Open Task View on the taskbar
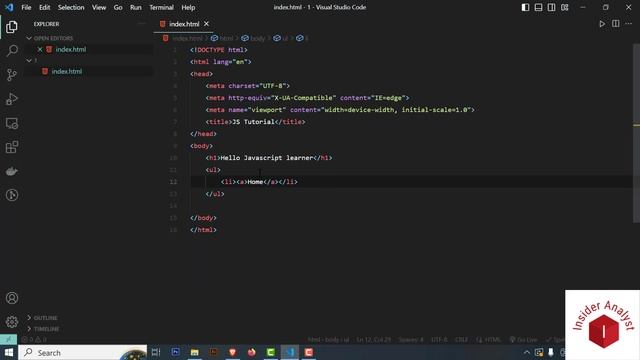Image resolution: width=640 pixels, height=360 pixels. [156, 352]
